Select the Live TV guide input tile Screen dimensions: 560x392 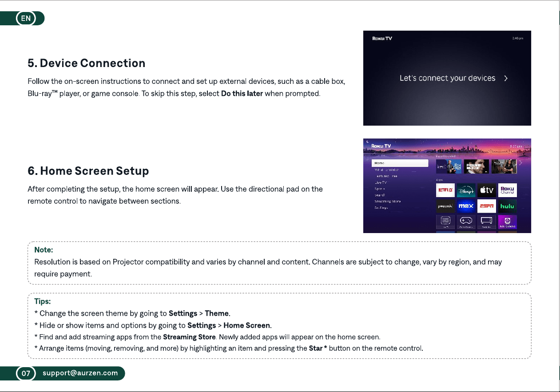click(x=445, y=222)
